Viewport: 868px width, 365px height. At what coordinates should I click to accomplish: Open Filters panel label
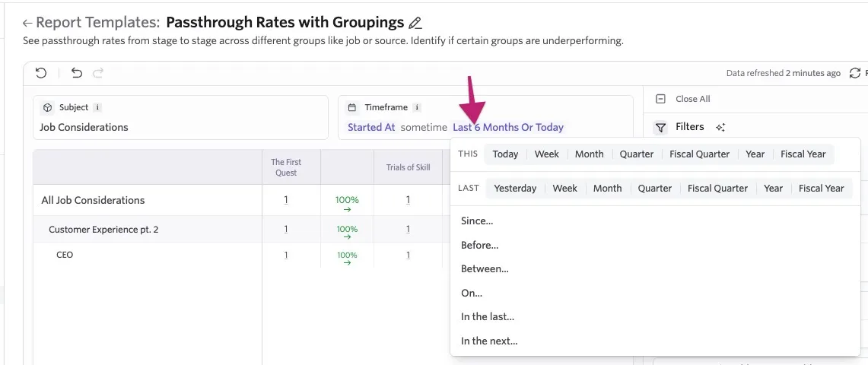[x=690, y=127]
